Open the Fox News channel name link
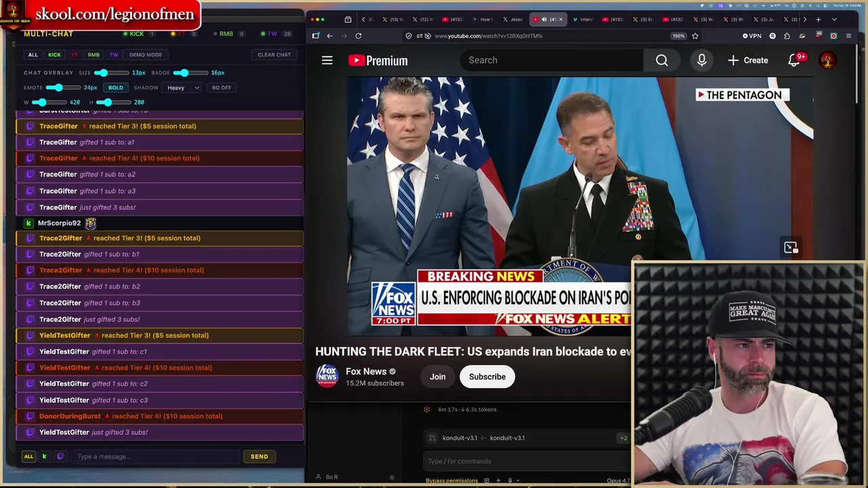The height and width of the screenshot is (488, 868). click(x=366, y=371)
